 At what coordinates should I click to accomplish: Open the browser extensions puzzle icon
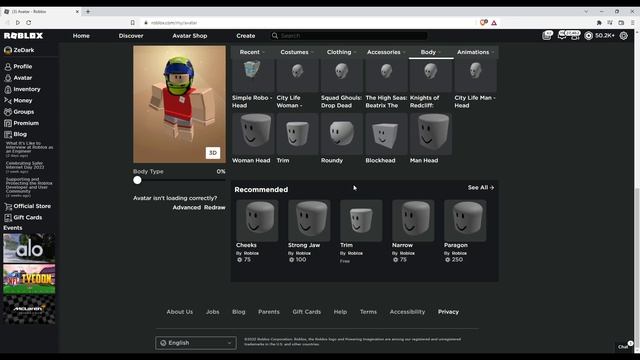599,22
